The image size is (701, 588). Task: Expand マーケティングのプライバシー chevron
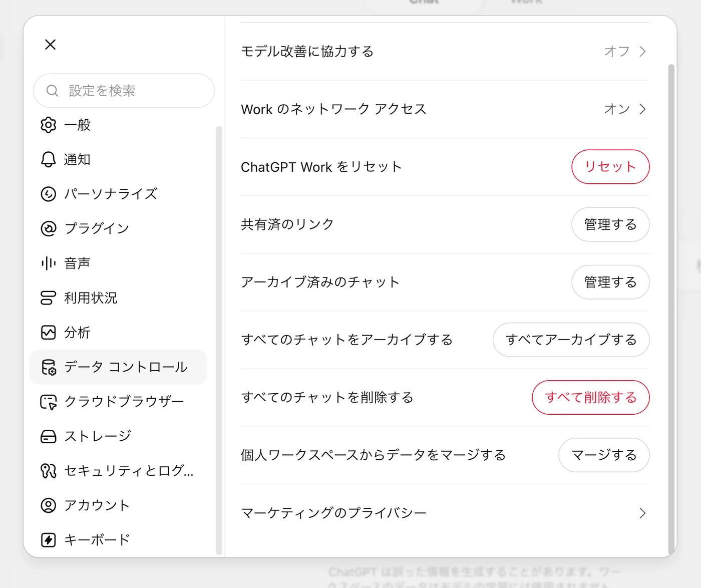(x=642, y=513)
